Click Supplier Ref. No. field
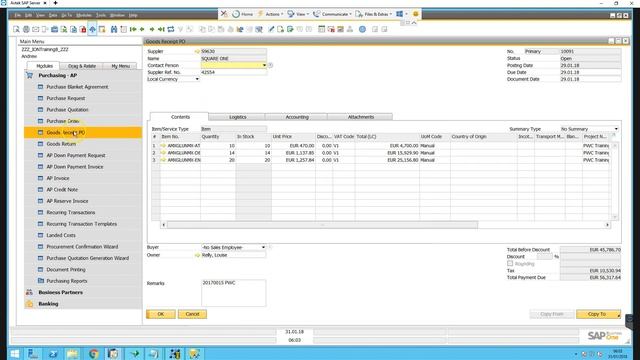Image resolution: width=640 pixels, height=360 pixels. point(233,72)
